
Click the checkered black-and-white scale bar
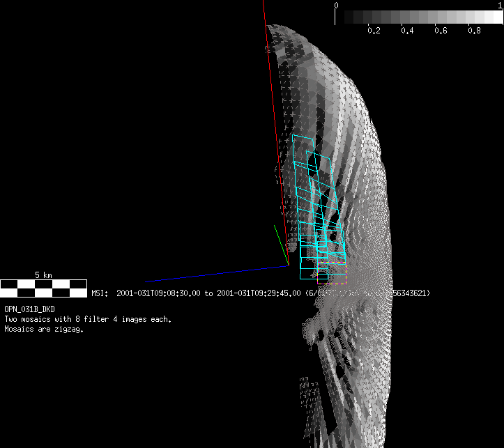click(x=43, y=284)
